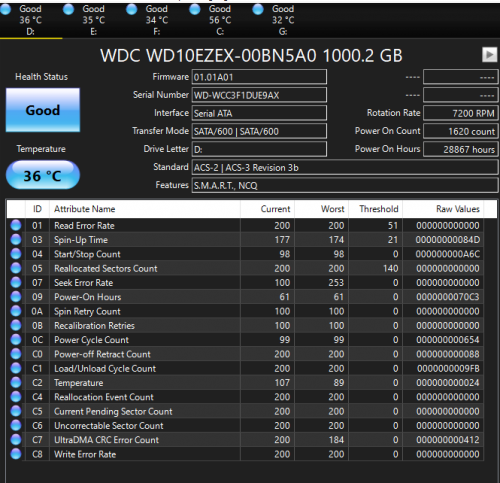Click the Transfer Mode field SATA/600

pos(259,131)
